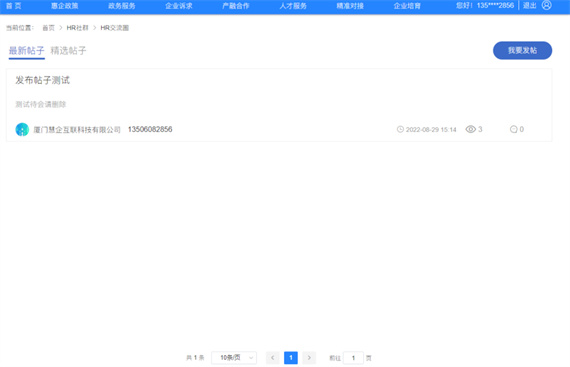Click the view count eye icon
The image size is (570, 367).
coord(470,129)
